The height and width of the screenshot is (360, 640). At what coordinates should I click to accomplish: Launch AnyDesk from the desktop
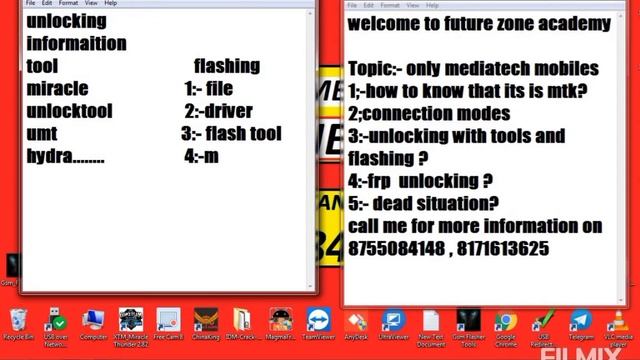pyautogui.click(x=356, y=324)
